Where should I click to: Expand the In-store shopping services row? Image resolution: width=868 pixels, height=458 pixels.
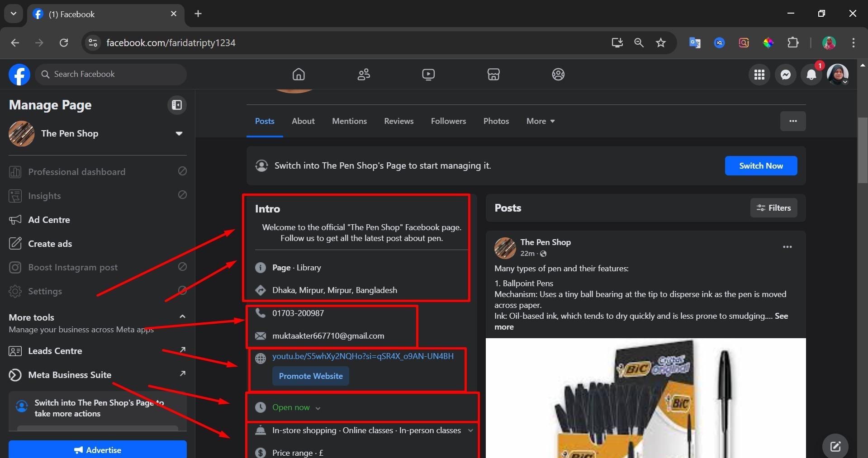click(x=470, y=430)
